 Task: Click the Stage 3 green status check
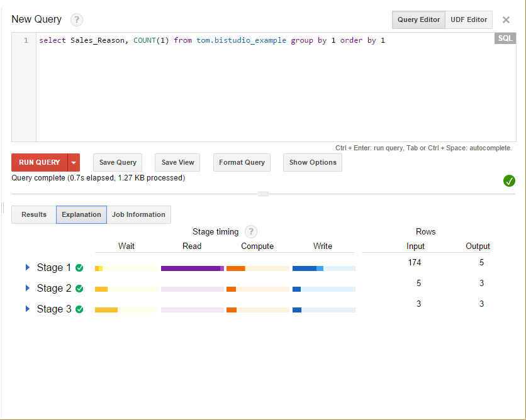[79, 309]
